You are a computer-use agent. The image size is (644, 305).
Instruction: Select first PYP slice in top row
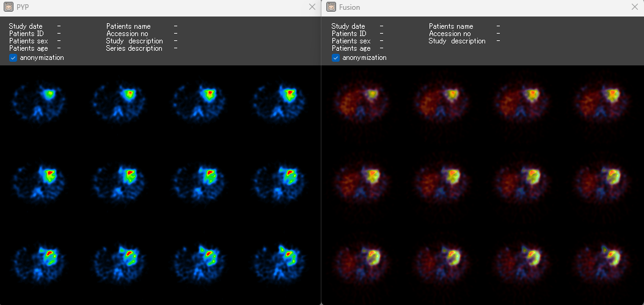coord(39,103)
